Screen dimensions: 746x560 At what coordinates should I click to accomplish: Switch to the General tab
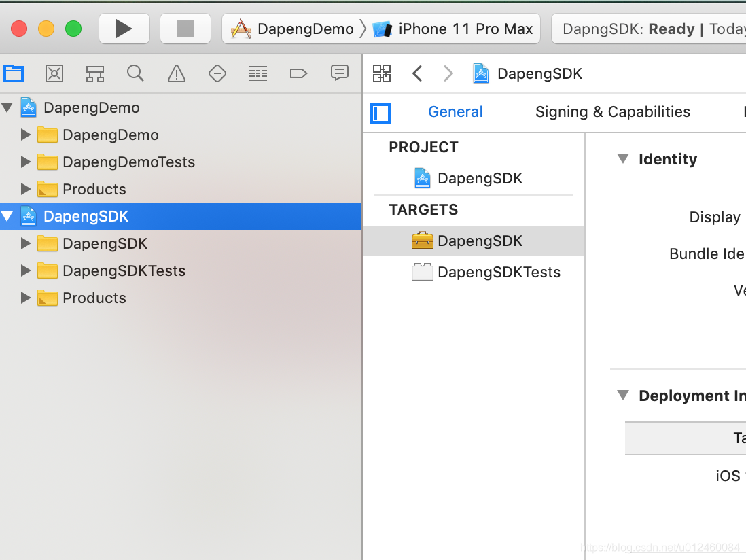point(455,112)
